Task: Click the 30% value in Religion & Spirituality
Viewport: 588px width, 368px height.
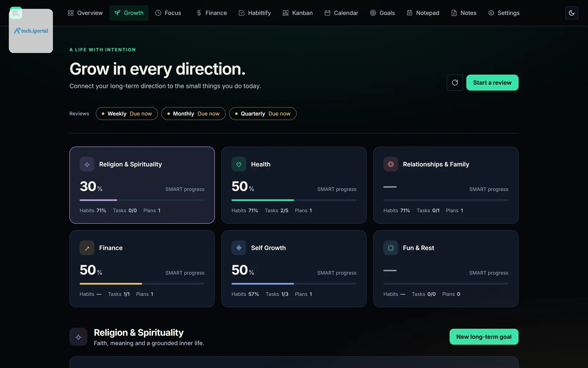Action: tap(91, 187)
